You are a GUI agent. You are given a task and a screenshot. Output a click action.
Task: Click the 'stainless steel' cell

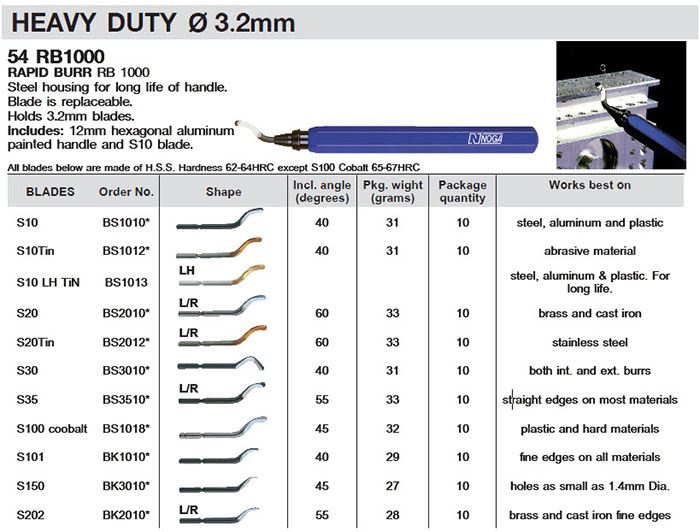coord(590,342)
